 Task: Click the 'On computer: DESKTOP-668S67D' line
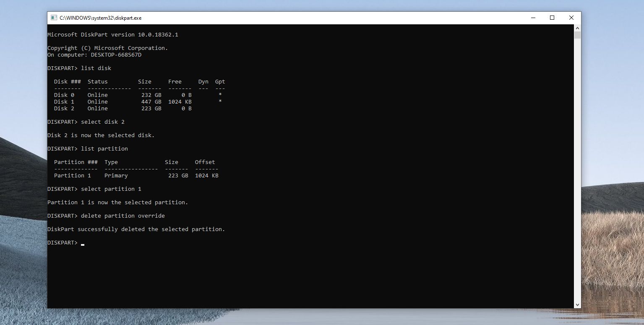94,55
